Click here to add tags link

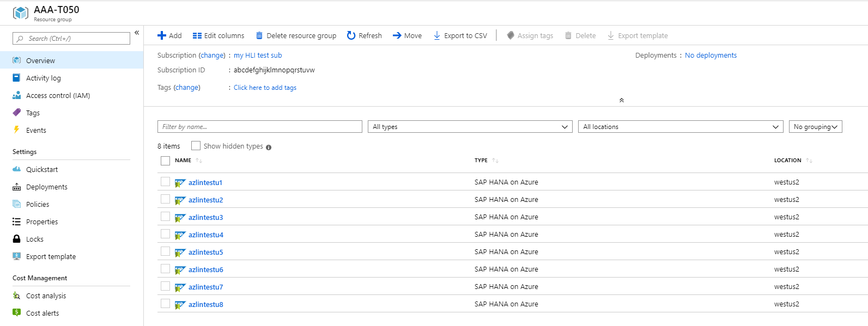point(265,88)
